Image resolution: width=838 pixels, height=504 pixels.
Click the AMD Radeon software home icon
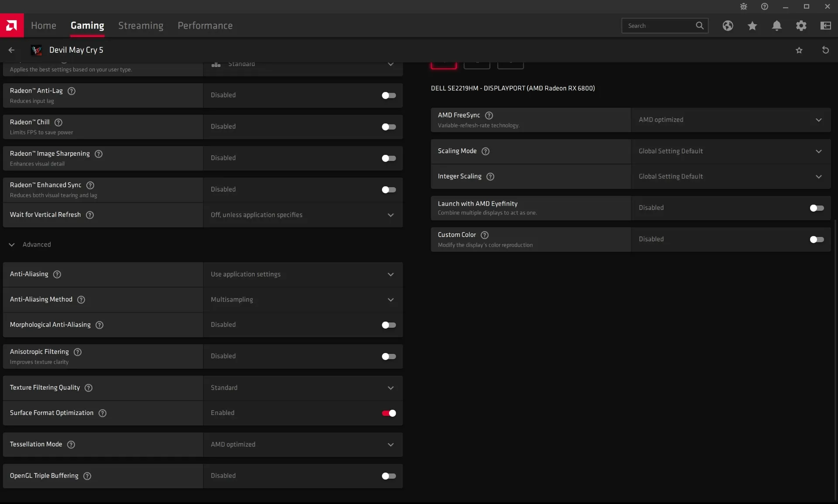pyautogui.click(x=11, y=25)
